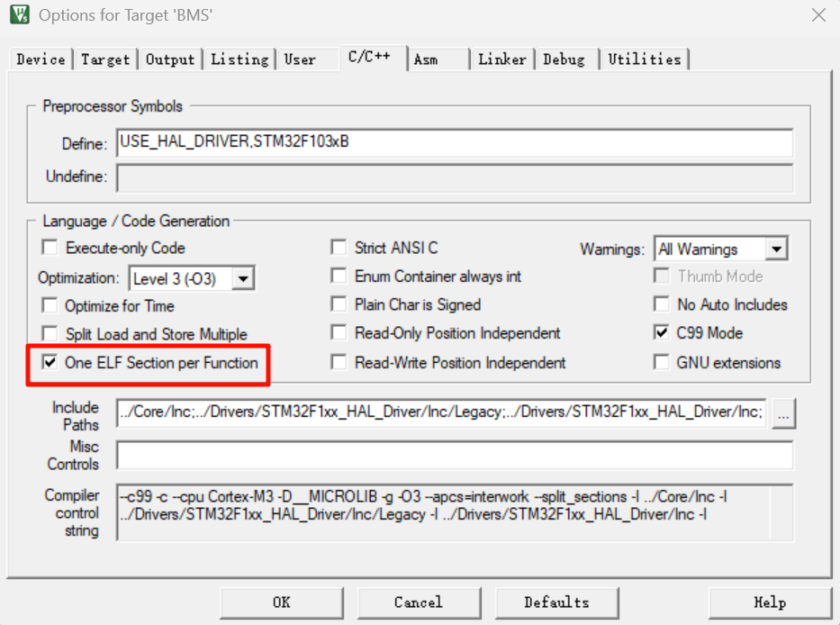Switch to the Linker tab
This screenshot has height=625, width=840.
click(x=502, y=59)
